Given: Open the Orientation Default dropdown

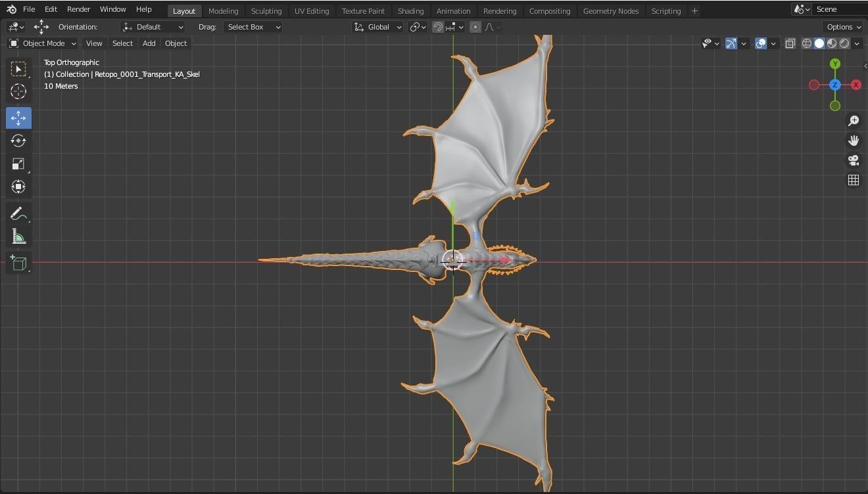Looking at the screenshot, I should (153, 27).
